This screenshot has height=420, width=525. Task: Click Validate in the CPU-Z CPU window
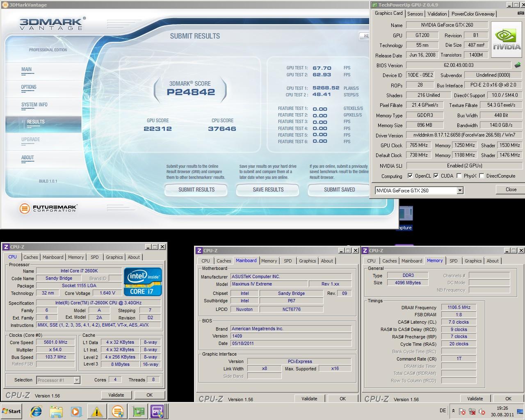116,395
